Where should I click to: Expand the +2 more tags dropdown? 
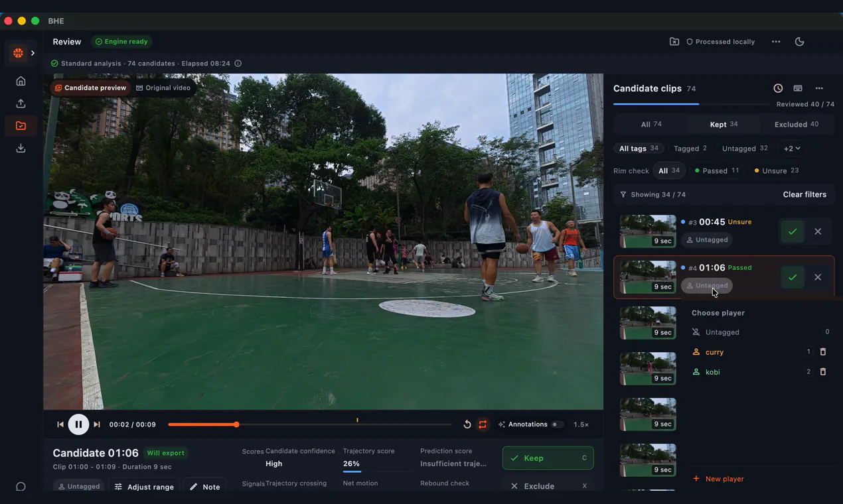pos(792,149)
